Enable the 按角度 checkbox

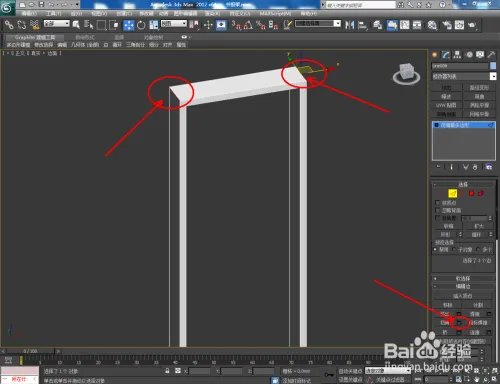point(438,218)
